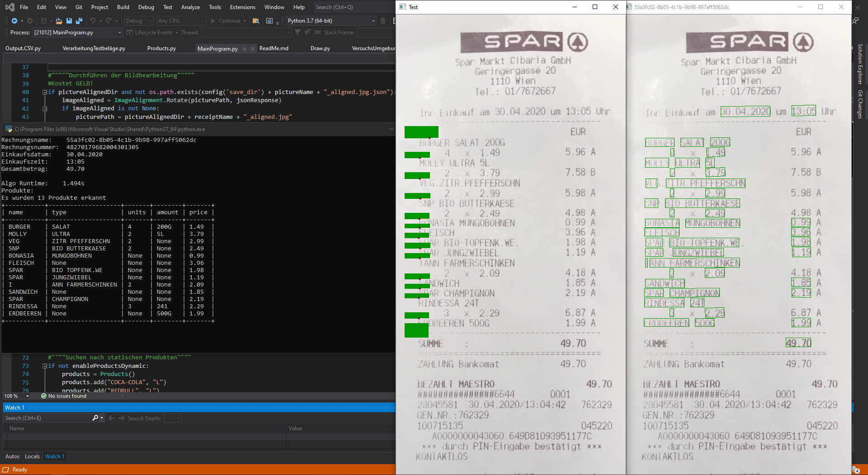Click the SPAR logo in the Test window
The height and width of the screenshot is (475, 868).
pos(524,42)
